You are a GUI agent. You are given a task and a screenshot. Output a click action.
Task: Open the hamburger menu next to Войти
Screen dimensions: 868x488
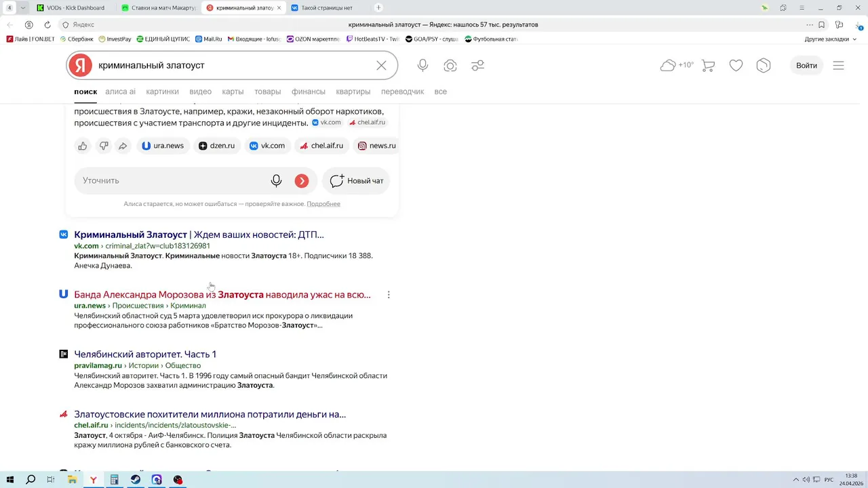coord(839,66)
